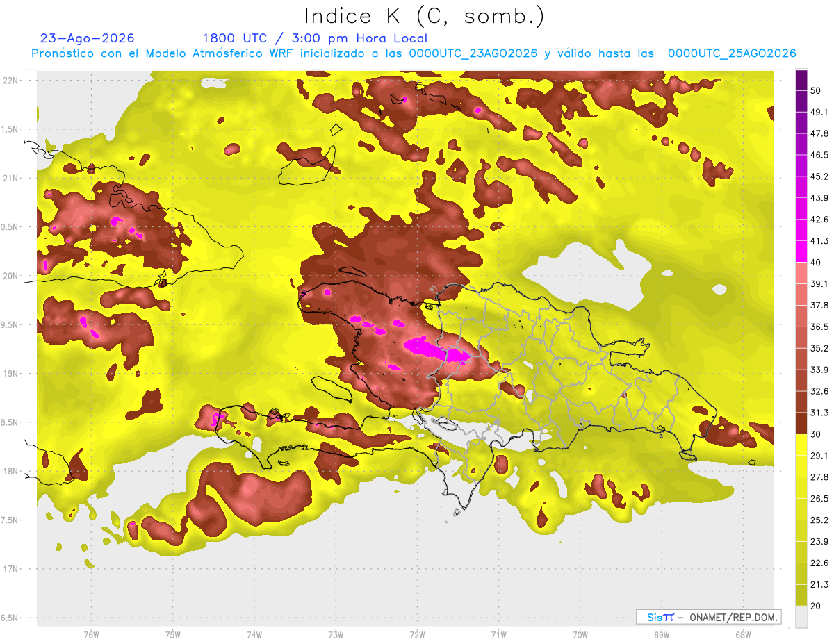Click the large magenta patch near 72W 19N

tap(434, 349)
